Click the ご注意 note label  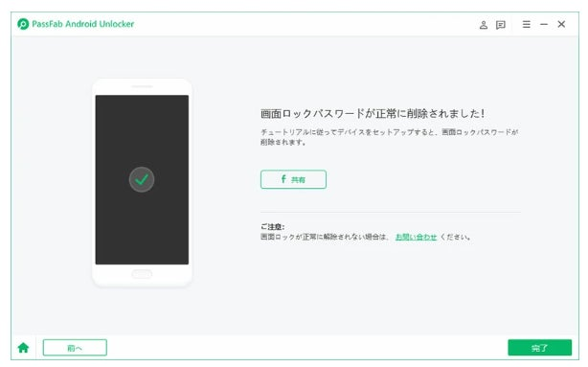click(x=272, y=227)
